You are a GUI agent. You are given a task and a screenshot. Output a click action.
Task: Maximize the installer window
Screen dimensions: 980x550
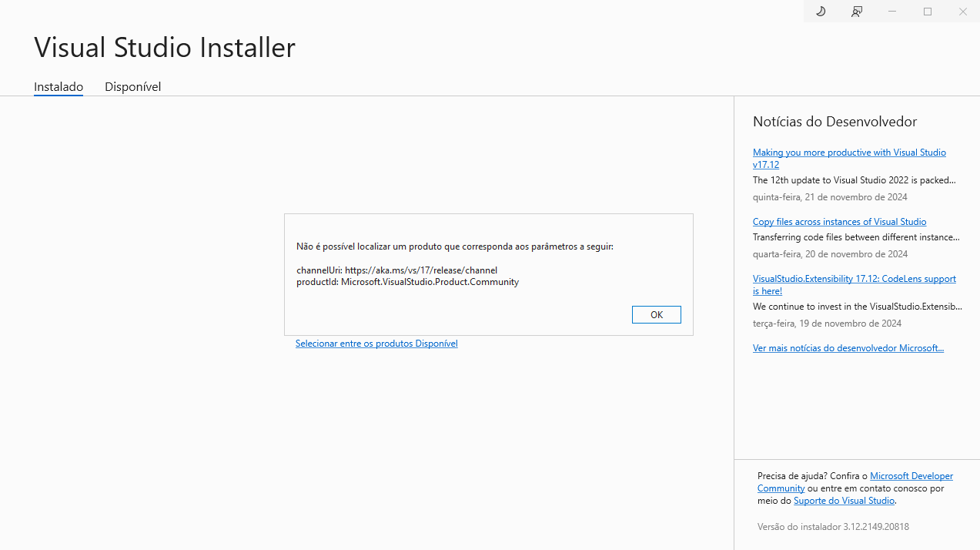tap(928, 12)
